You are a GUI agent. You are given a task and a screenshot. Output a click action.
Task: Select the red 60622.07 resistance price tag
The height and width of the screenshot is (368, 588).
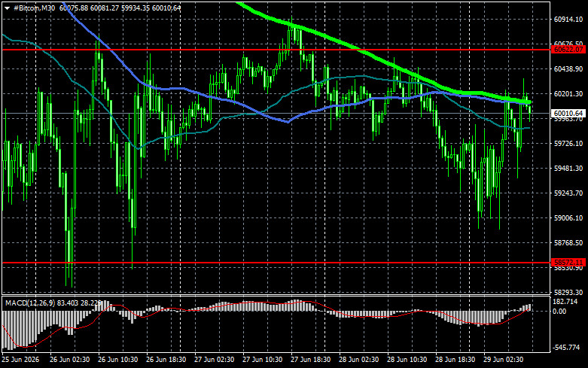pos(568,50)
